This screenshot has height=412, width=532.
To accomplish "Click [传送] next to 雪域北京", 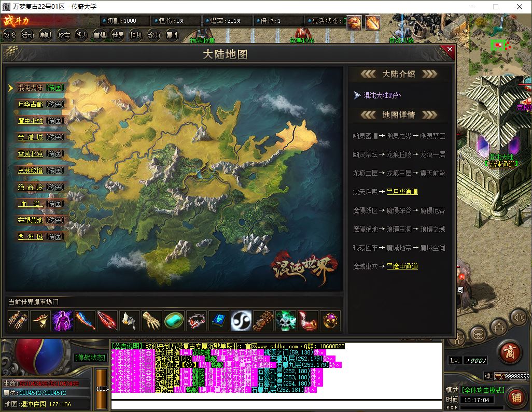I will coord(55,154).
